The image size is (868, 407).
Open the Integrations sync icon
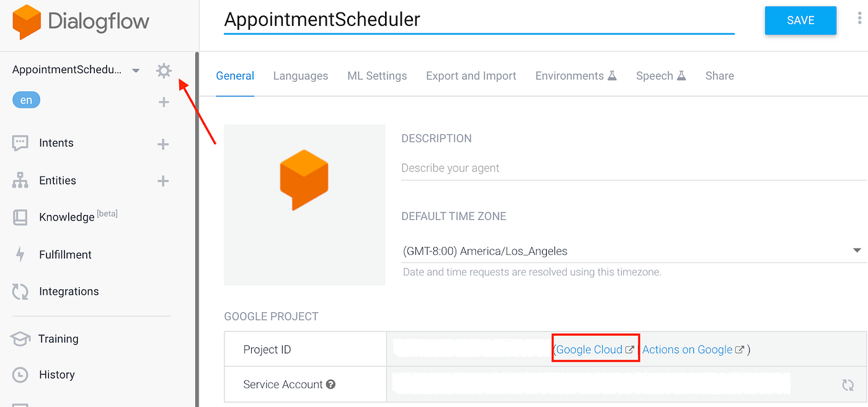coord(20,291)
